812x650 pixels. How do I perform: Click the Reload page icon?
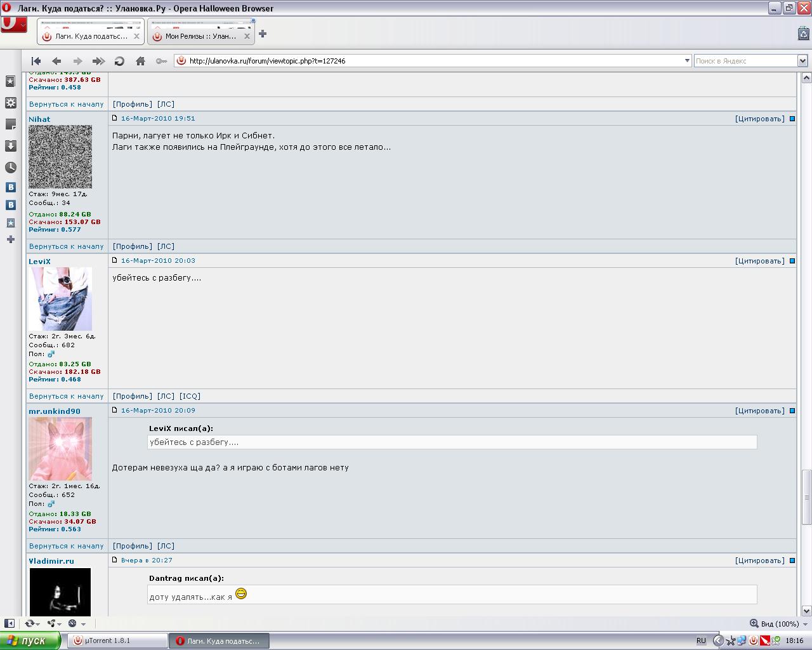coord(119,61)
